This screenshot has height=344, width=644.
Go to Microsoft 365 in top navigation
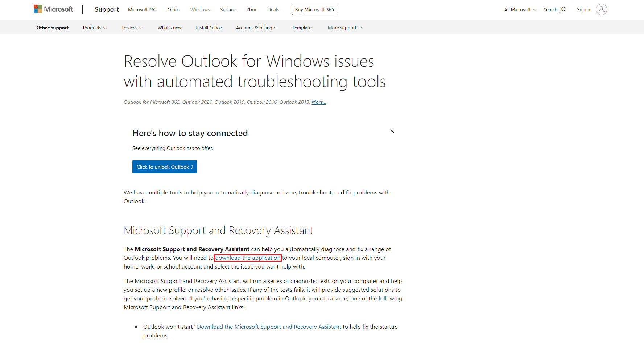point(142,9)
